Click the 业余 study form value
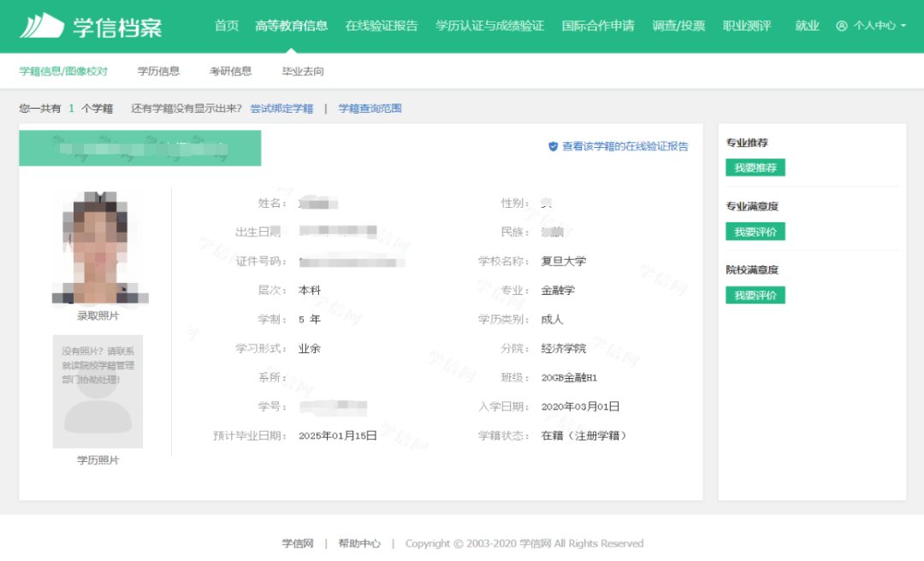924x561 pixels. click(310, 348)
